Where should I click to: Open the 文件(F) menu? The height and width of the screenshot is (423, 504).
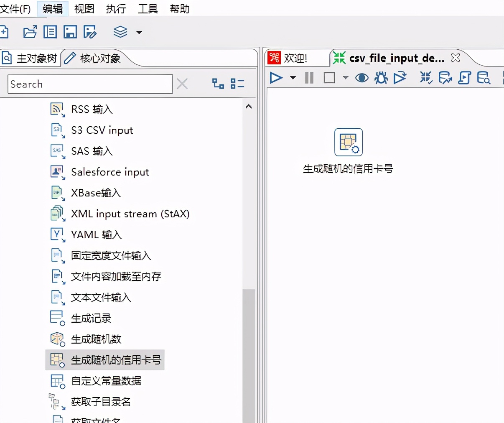15,9
